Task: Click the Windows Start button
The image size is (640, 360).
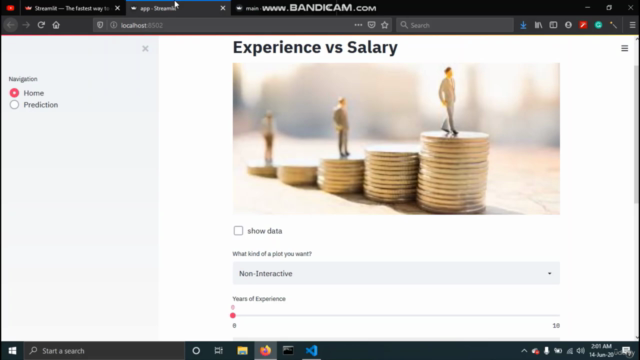Action: (x=12, y=351)
